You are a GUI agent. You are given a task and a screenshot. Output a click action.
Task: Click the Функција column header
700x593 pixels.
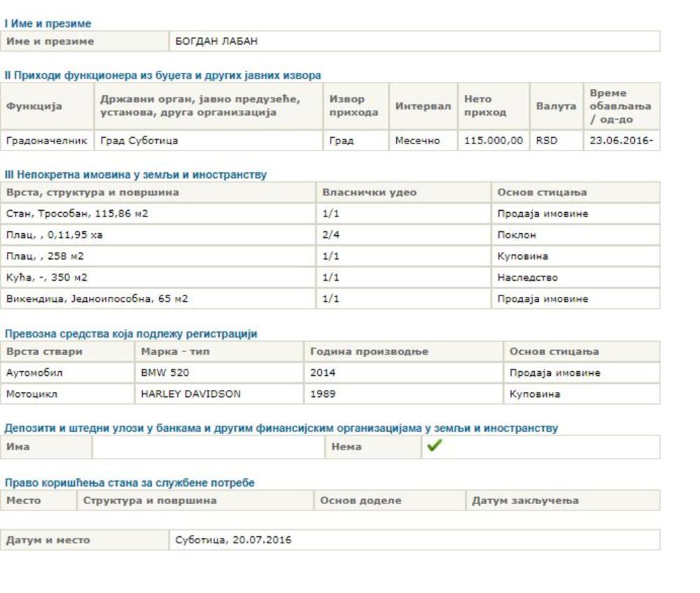(34, 106)
